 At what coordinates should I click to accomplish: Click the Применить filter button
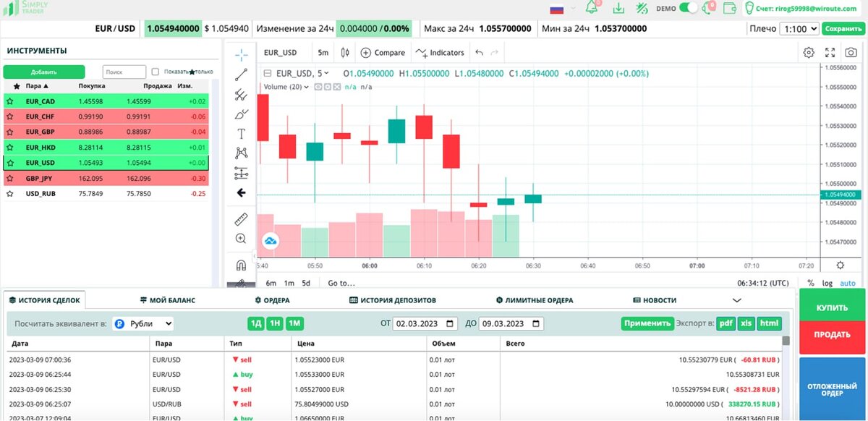tap(647, 324)
